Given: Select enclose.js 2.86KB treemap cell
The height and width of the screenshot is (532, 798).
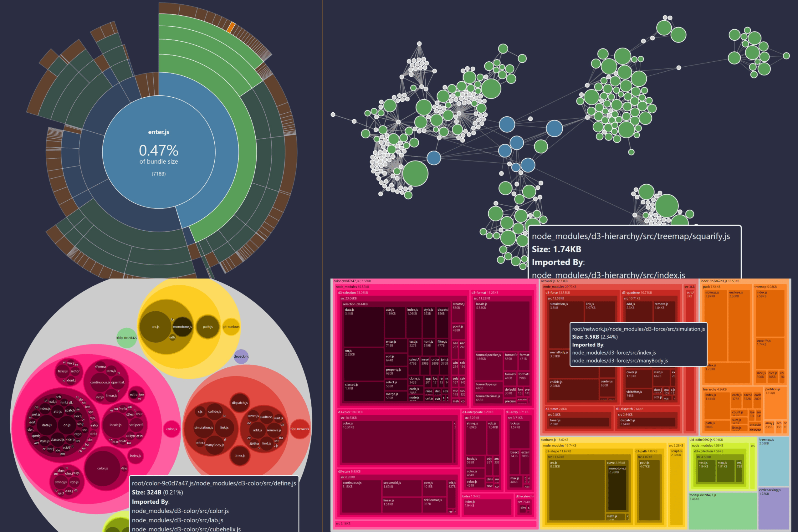Looking at the screenshot, I should coord(739,326).
